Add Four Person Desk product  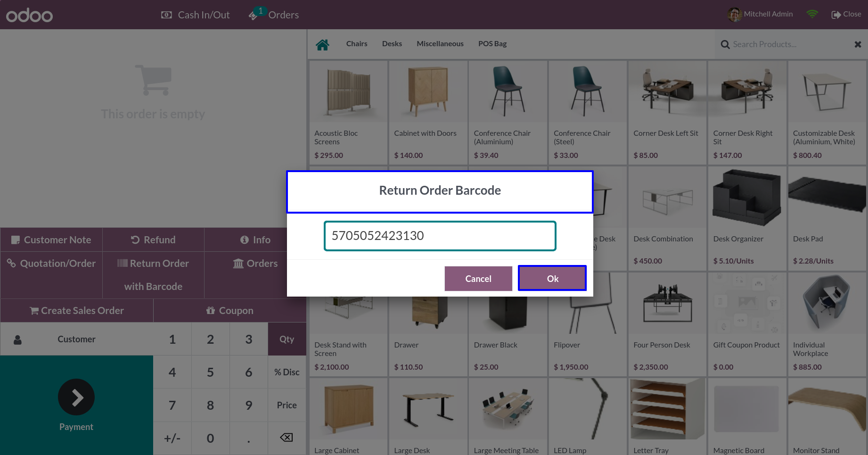pyautogui.click(x=667, y=324)
